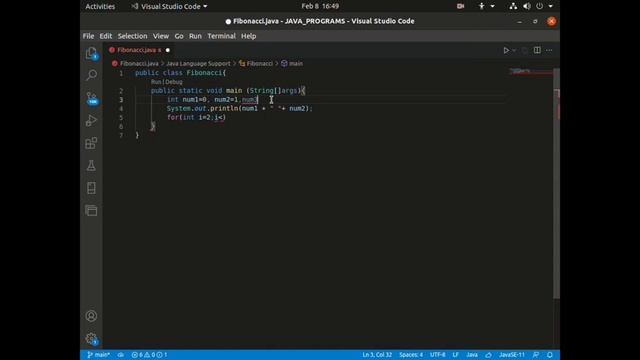
Task: Click line number 5 in gutter
Action: [121, 118]
